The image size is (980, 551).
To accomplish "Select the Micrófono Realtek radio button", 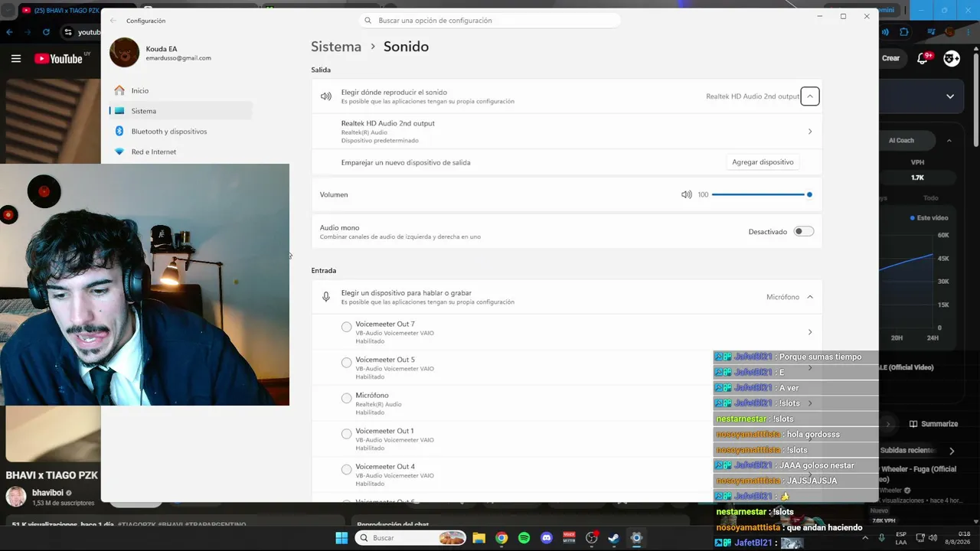I will point(347,398).
